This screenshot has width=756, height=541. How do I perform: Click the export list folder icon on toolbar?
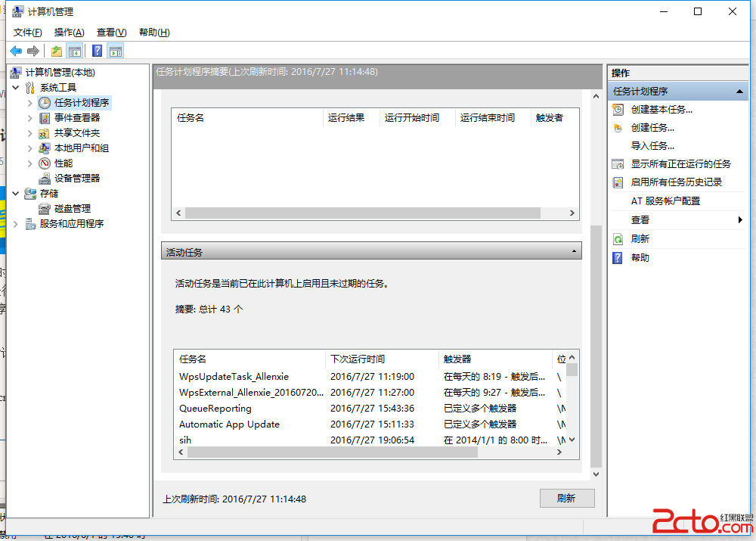tap(54, 51)
